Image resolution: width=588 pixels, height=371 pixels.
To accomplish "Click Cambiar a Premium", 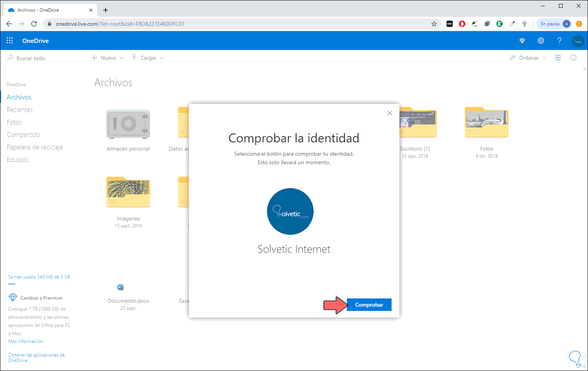I will click(x=41, y=298).
